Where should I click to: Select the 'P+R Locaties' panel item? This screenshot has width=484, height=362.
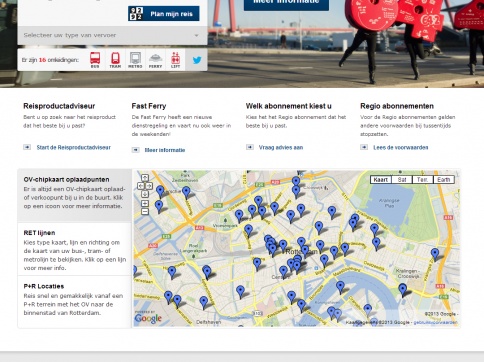pos(75,302)
